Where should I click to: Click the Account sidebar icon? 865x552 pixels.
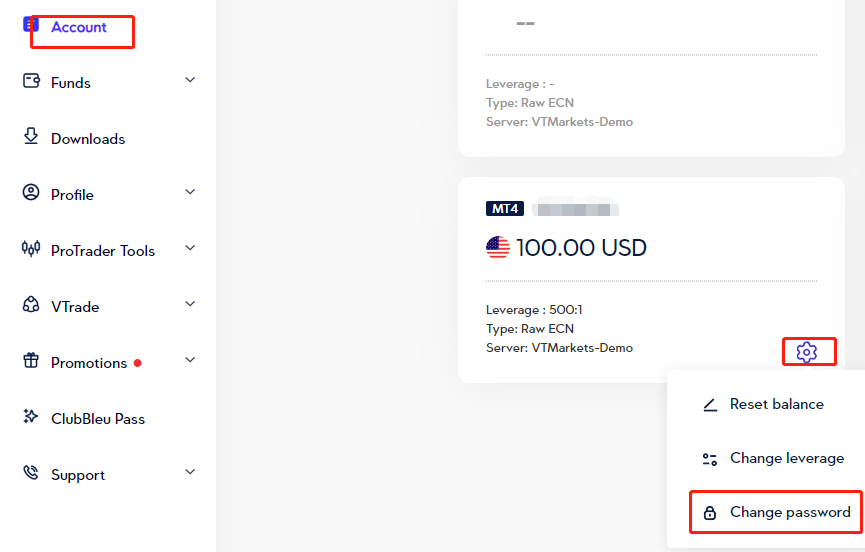(30, 25)
